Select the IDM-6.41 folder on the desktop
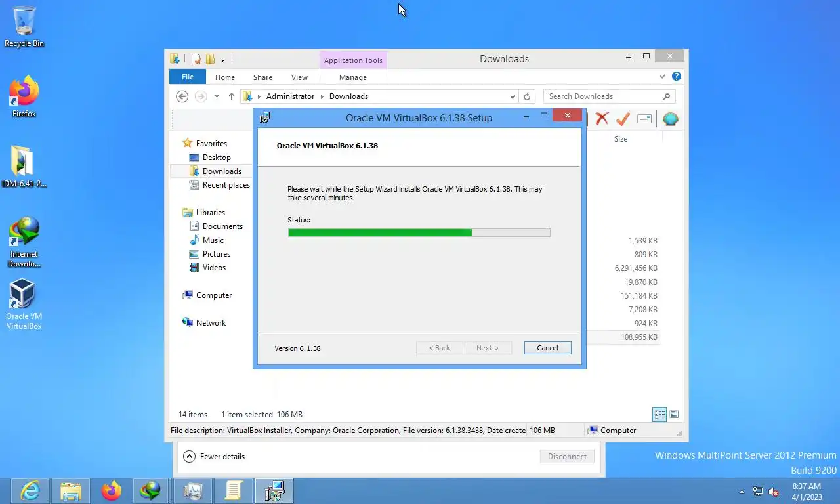The height and width of the screenshot is (504, 840). [x=24, y=167]
